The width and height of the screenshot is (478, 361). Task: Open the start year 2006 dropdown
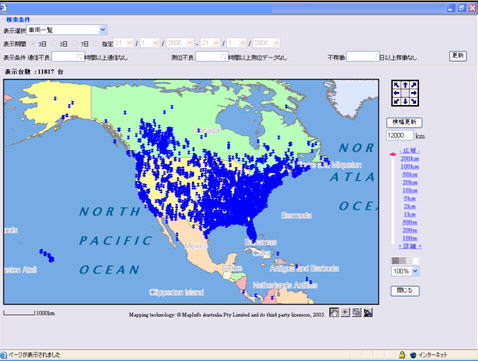[189, 43]
